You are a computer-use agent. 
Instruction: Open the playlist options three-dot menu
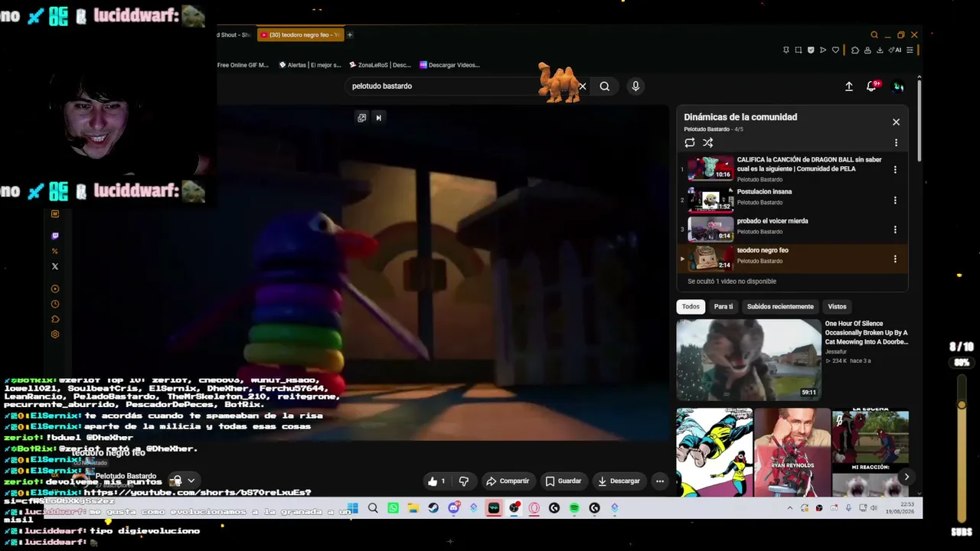(x=896, y=143)
